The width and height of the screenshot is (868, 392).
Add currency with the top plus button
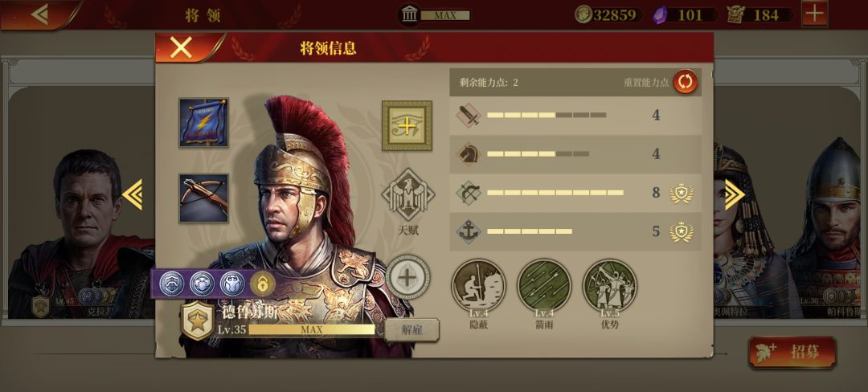pos(814,14)
